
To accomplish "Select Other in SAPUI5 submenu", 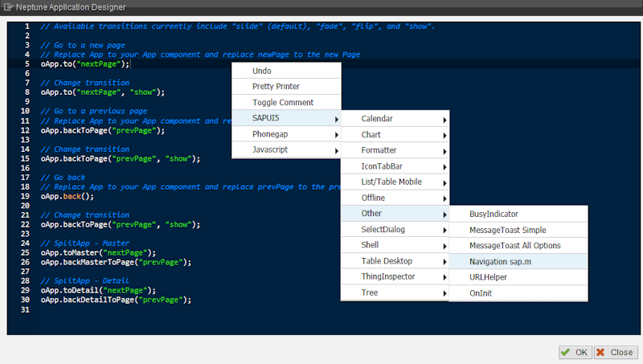I will (x=395, y=213).
